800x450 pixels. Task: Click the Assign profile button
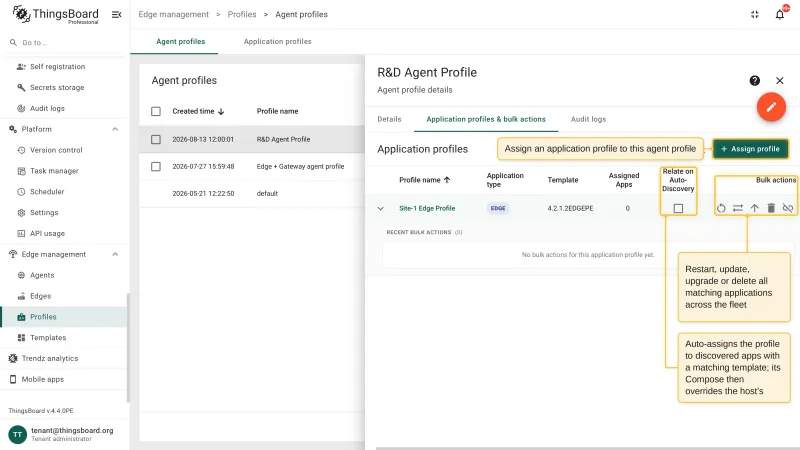click(x=750, y=149)
